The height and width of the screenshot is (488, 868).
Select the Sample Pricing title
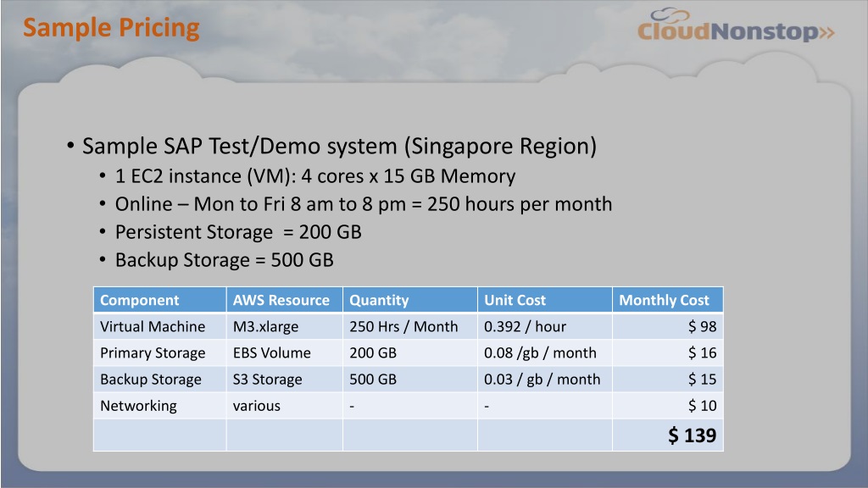click(111, 28)
